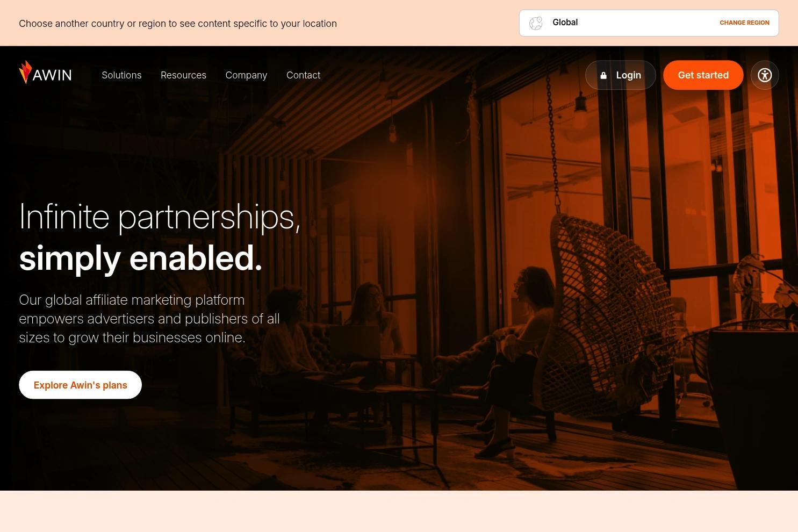
Task: Click the hero heading 'simply enabled.'
Action: pyautogui.click(x=141, y=258)
